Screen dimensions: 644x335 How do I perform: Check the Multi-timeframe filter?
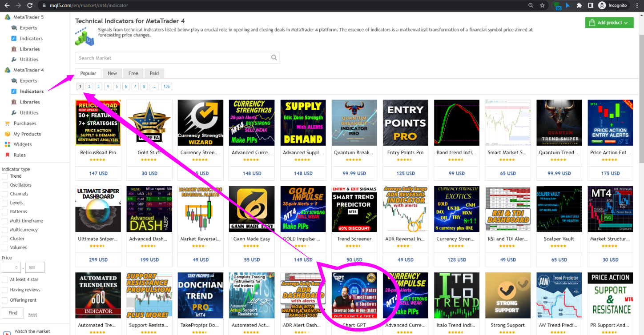click(5, 221)
